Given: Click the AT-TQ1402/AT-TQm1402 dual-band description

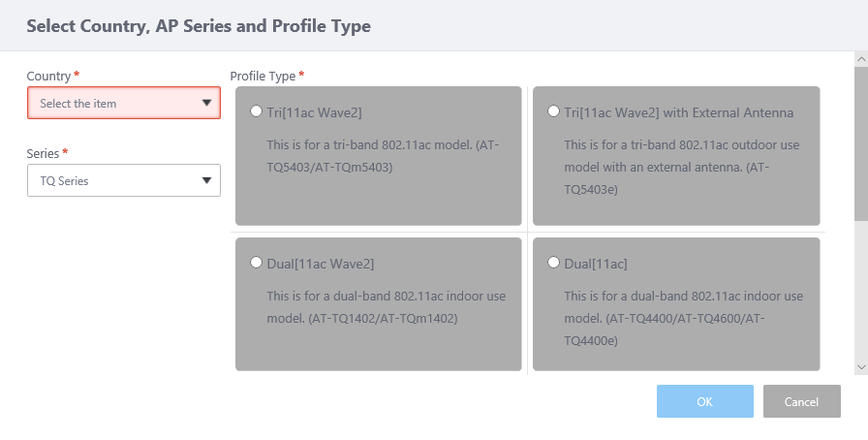Looking at the screenshot, I should point(386,306).
